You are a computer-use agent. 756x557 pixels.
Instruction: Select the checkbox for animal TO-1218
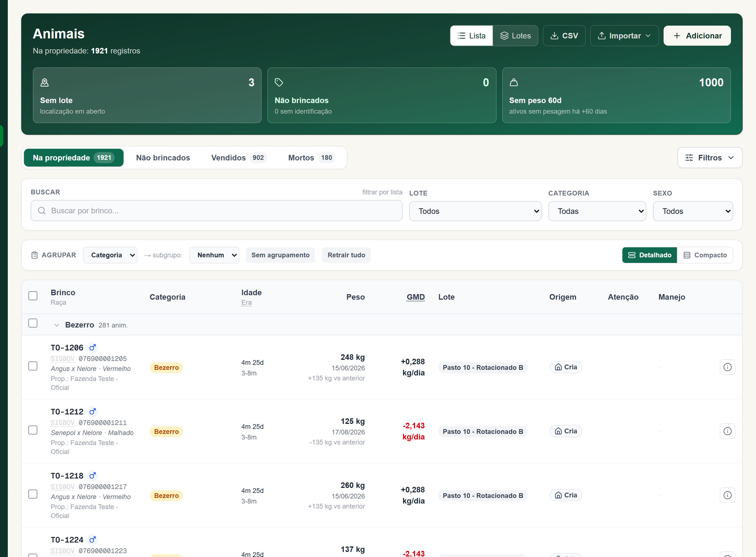[x=33, y=494]
